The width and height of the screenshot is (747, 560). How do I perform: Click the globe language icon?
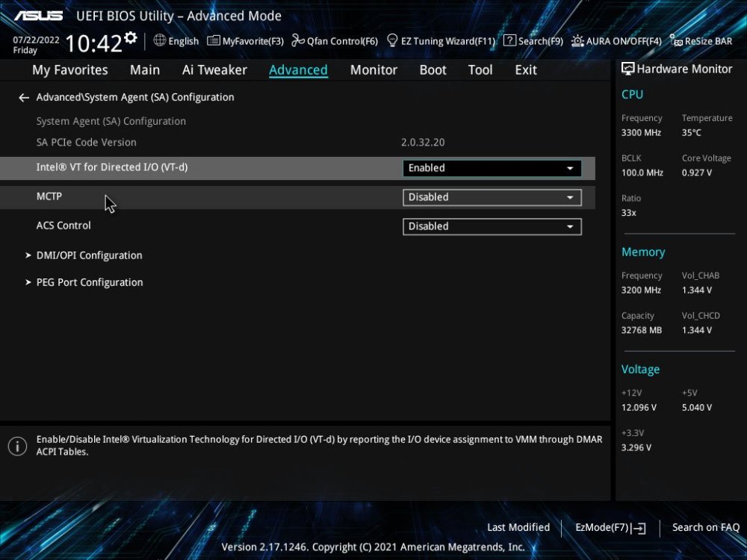click(160, 40)
